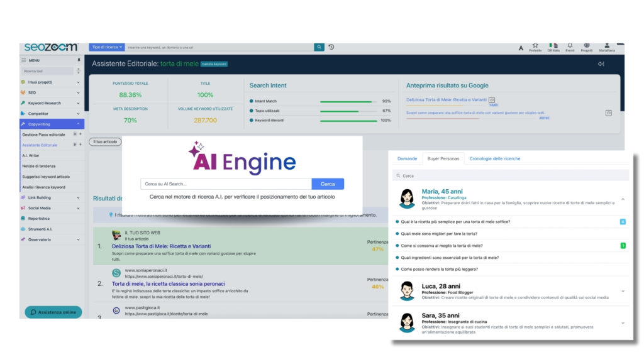Open 'Torta di mele, la ricetta classica' link
The width and height of the screenshot is (644, 362).
tap(169, 283)
